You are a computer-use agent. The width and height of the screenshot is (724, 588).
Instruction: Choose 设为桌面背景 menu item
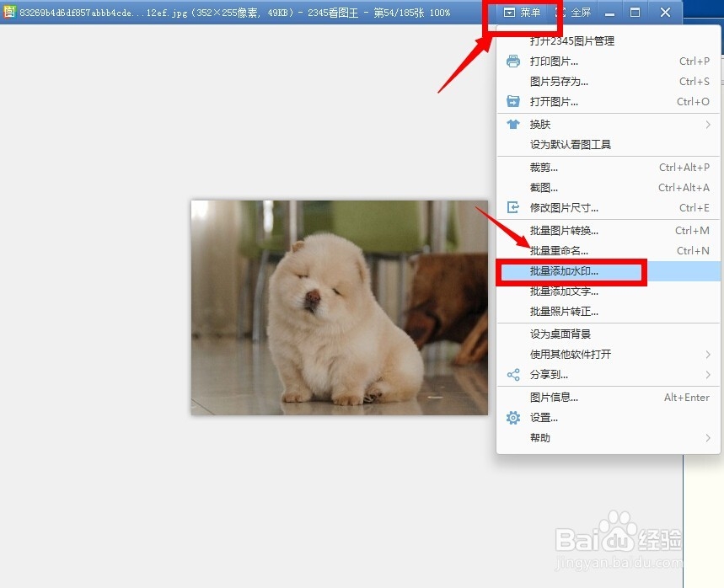click(608, 334)
